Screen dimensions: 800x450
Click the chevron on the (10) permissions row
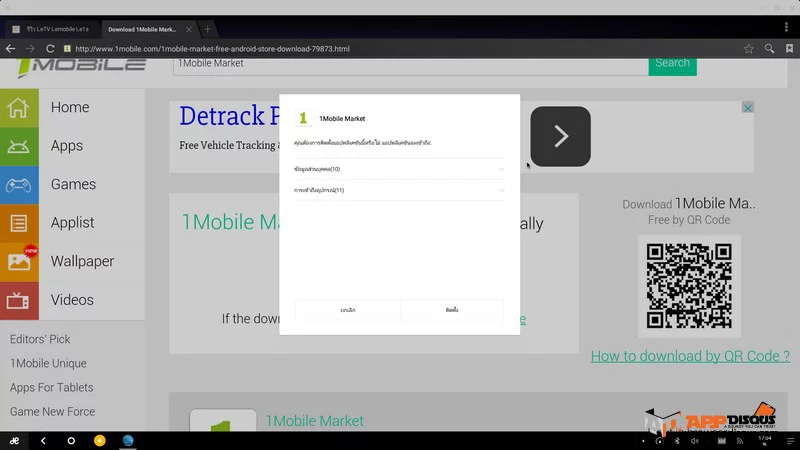click(501, 169)
